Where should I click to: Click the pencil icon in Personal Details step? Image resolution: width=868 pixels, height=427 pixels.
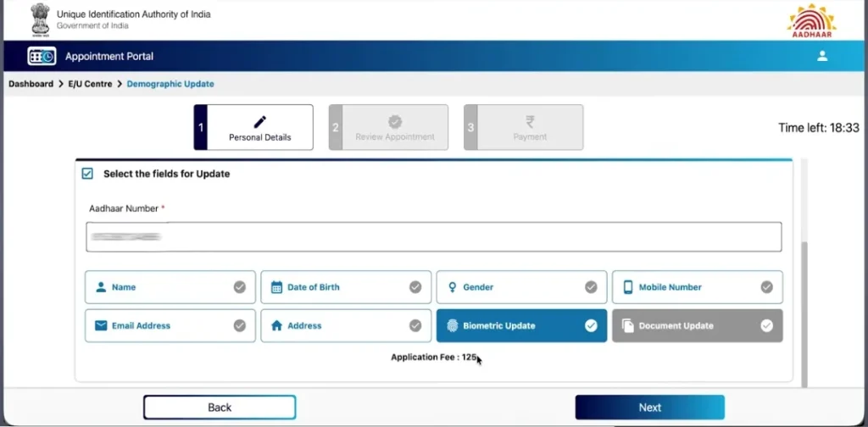point(259,122)
